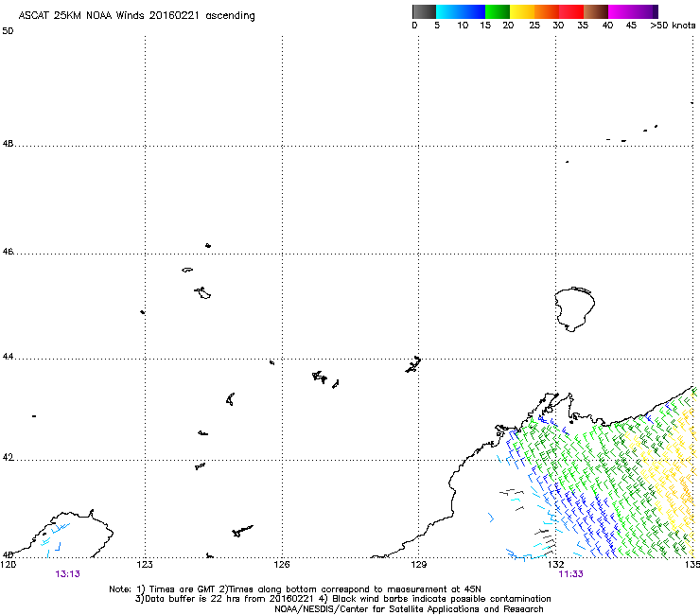Image resolution: width=700 pixels, height=615 pixels.
Task: Pick the green 15-20 knots legend color
Action: pyautogui.click(x=498, y=11)
